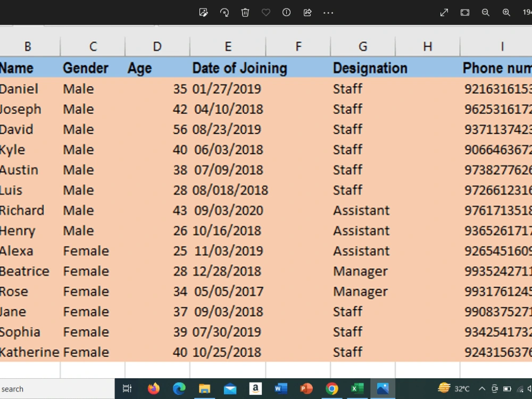Launch Firefox from the taskbar
Viewport: 532px width, 399px height.
pyautogui.click(x=154, y=388)
